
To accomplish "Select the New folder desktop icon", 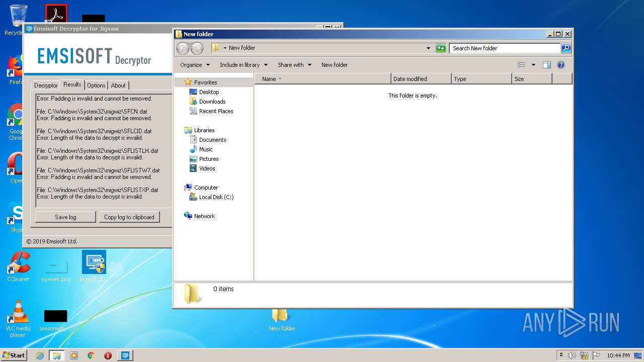I will 282,320.
